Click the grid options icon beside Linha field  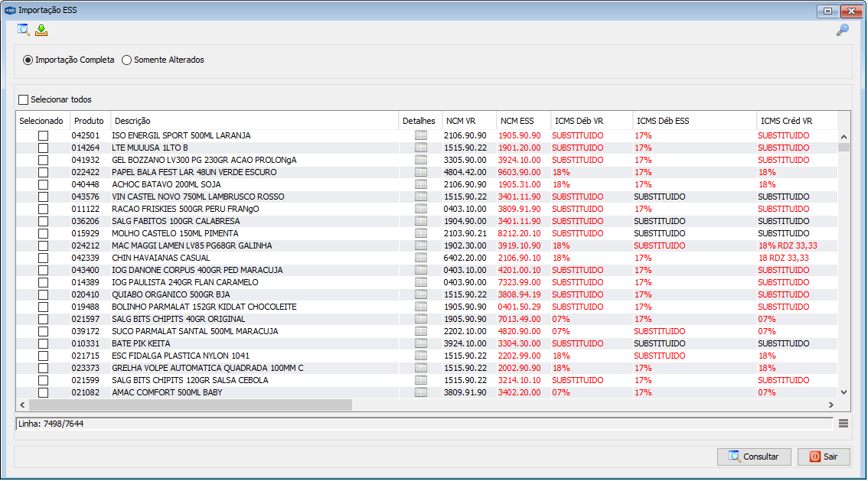843,424
